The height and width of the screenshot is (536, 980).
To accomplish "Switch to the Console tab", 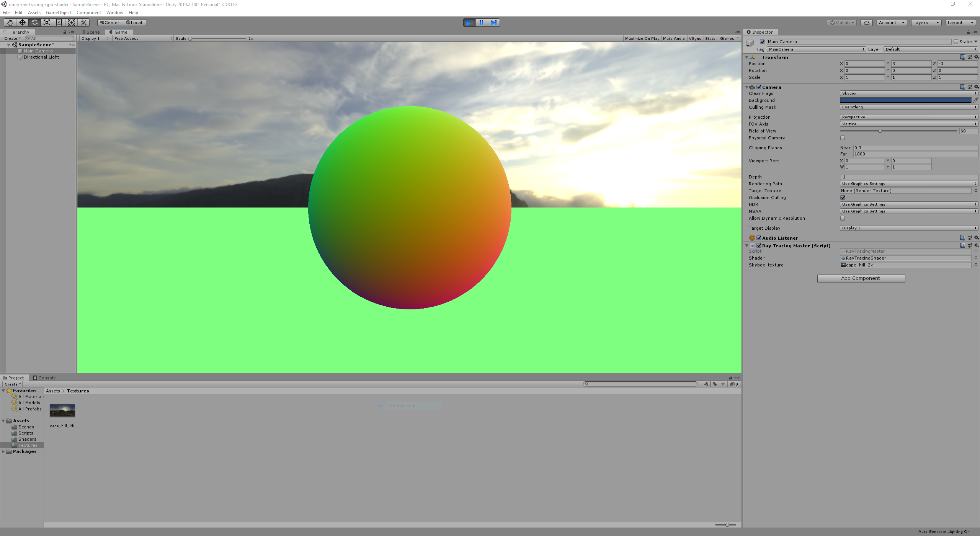I will coord(44,378).
